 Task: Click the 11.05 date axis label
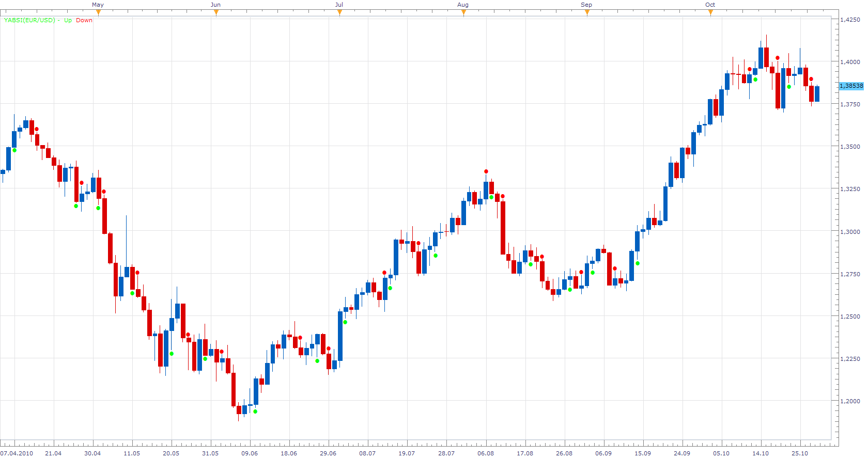pos(132,453)
